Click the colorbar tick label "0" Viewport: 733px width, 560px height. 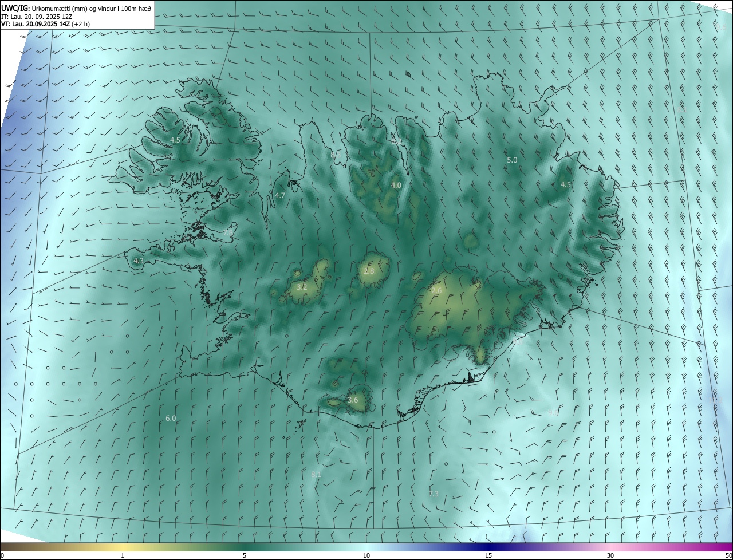pos(2,556)
